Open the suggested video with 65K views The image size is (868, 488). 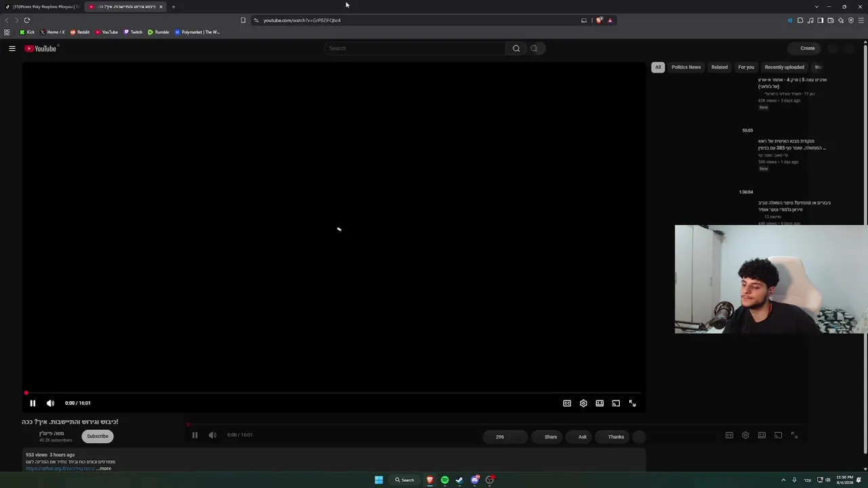[x=792, y=83]
